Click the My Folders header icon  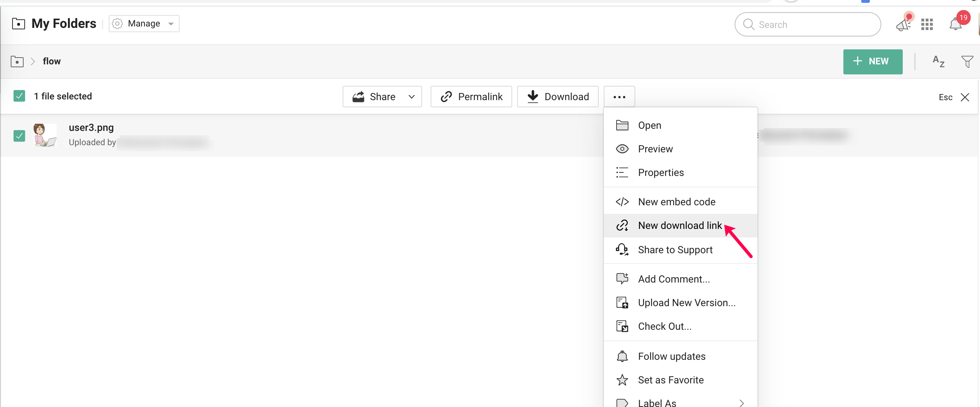pos(18,24)
